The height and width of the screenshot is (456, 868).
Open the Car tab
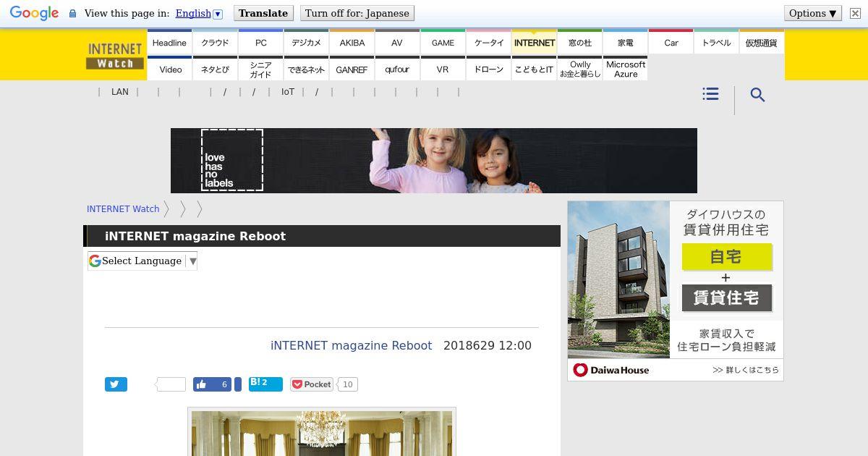[x=671, y=43]
